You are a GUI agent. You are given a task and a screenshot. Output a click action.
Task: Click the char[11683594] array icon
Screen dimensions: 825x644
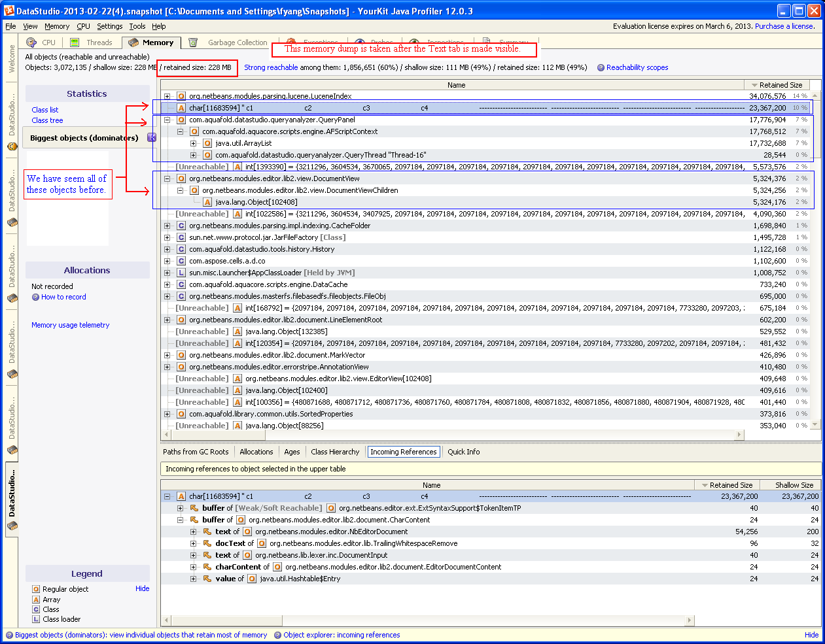tap(181, 108)
